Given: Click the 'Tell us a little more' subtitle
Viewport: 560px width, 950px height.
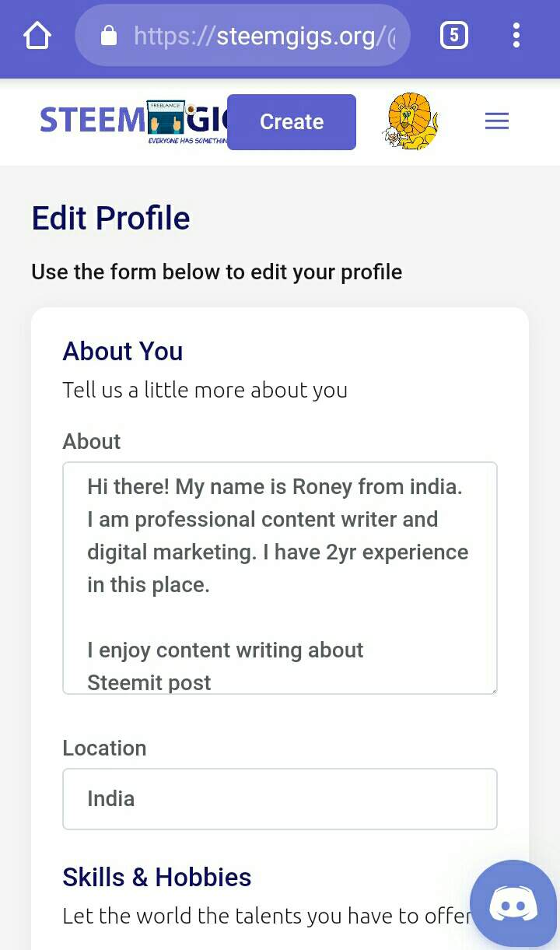Looking at the screenshot, I should (x=205, y=390).
